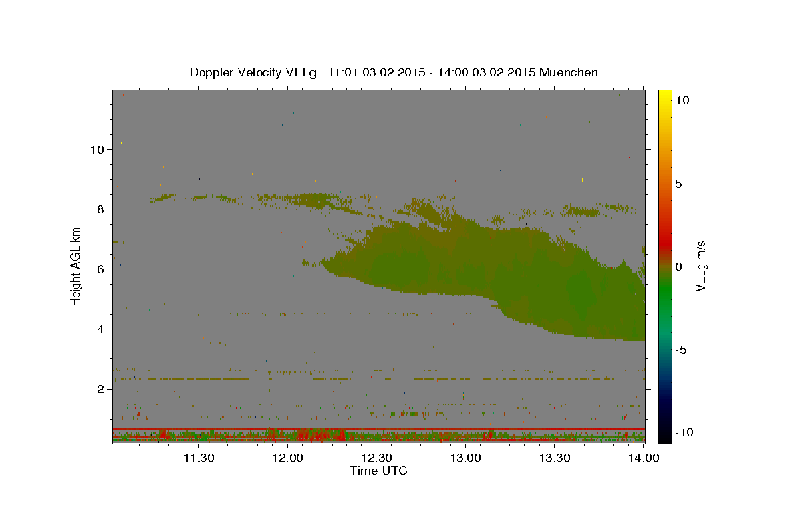
Task: Click the 'Time UTC' axis label
Action: (x=378, y=471)
